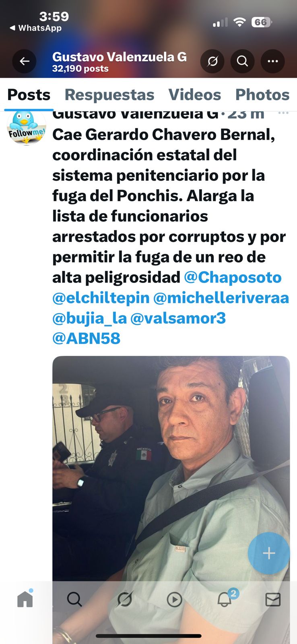Screen dimensions: 297x644
Task: Open the three-dot profile options menu
Action: coord(273,61)
